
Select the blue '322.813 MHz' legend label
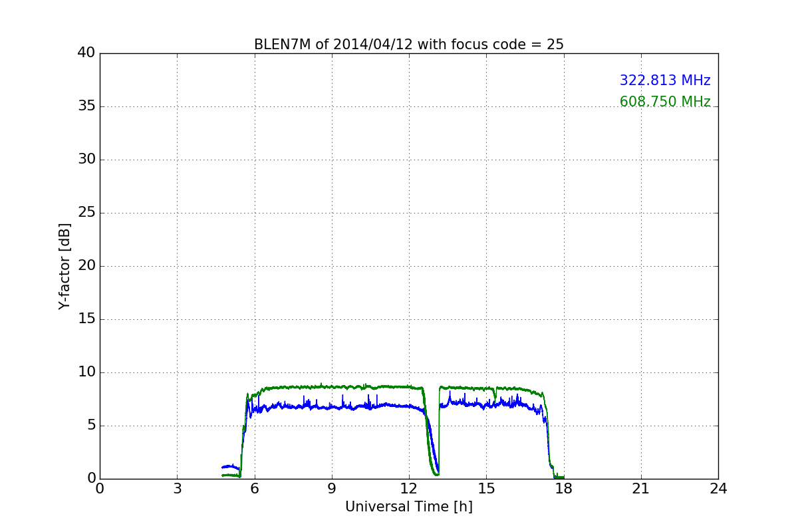tap(665, 80)
